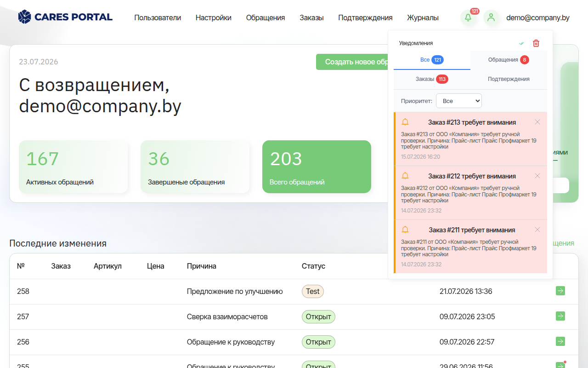Click Открыт status in row 257
Image resolution: width=588 pixels, height=368 pixels.
coord(318,316)
